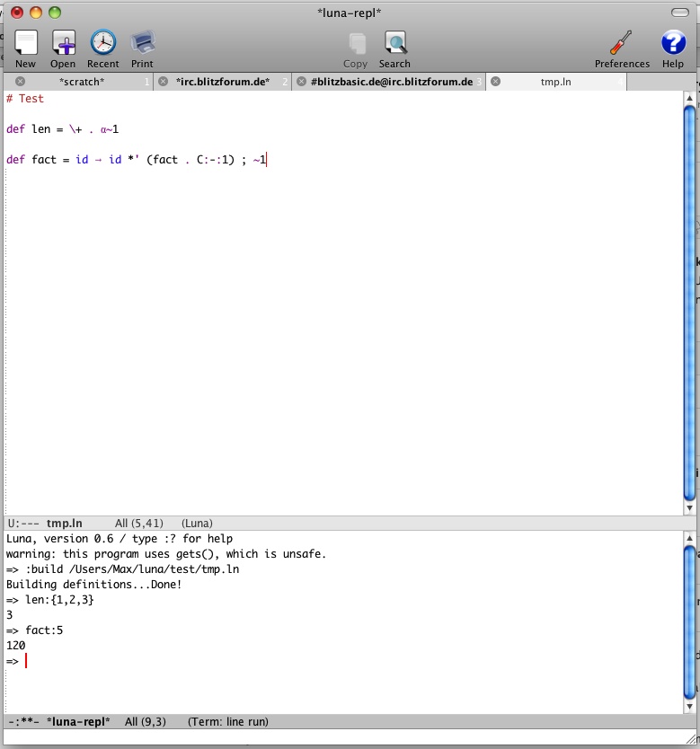Click the tmp.ln buffer name in the mode line

point(64,523)
